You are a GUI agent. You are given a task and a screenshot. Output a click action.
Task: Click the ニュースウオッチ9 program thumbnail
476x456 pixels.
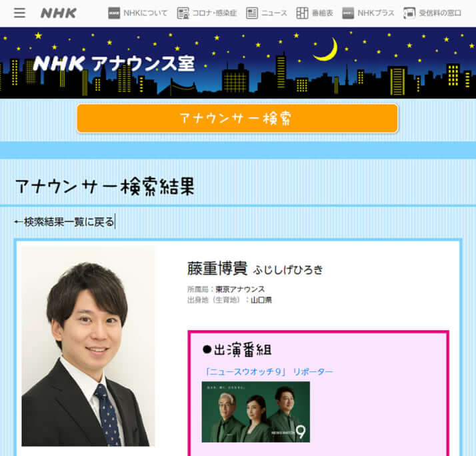tap(255, 412)
